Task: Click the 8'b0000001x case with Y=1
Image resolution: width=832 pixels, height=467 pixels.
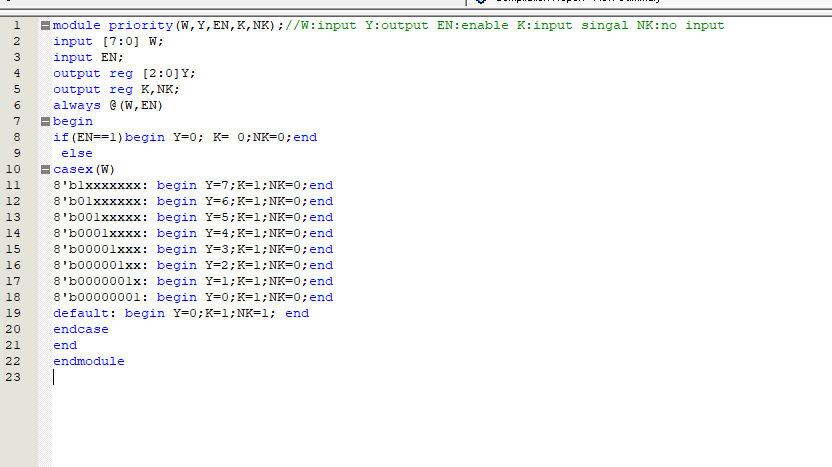Action: (x=193, y=281)
